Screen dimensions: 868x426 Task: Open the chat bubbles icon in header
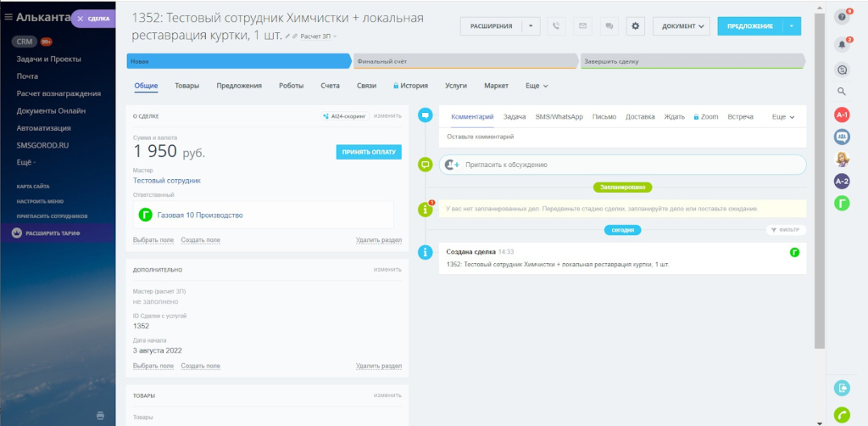click(x=609, y=26)
